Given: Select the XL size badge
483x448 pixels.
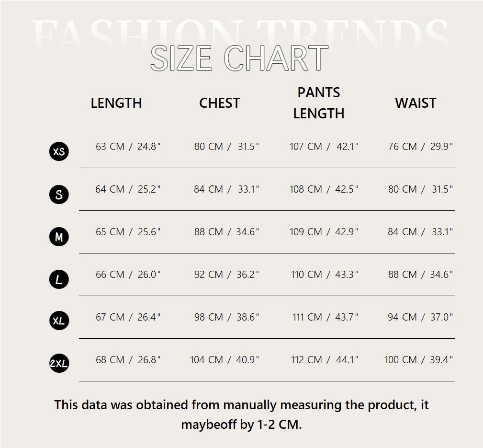Looking at the screenshot, I should [59, 321].
